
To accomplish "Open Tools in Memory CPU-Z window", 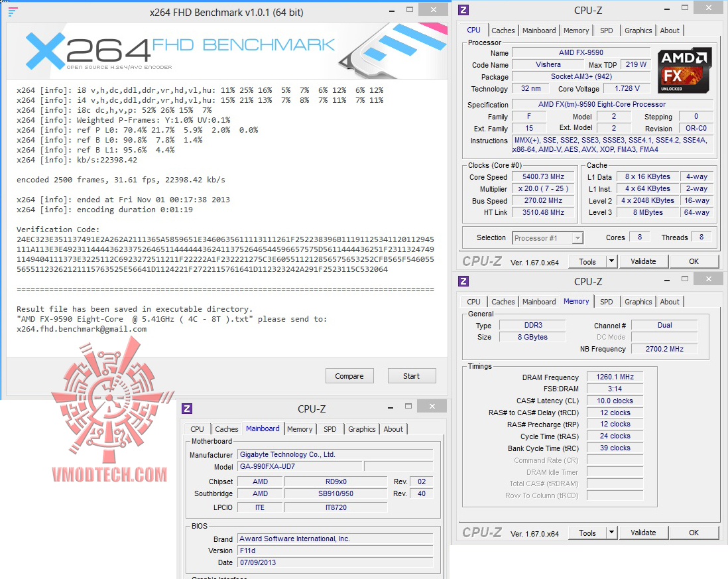I will [x=587, y=533].
